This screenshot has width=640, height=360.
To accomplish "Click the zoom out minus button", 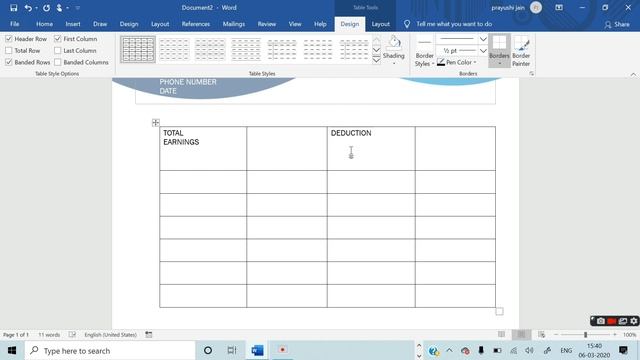I will coord(556,335).
